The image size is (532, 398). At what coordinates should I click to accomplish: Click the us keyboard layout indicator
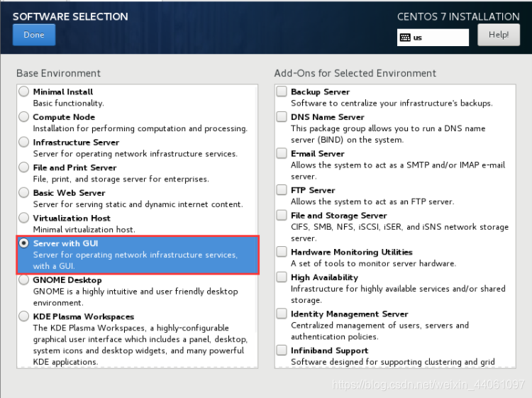(x=433, y=38)
